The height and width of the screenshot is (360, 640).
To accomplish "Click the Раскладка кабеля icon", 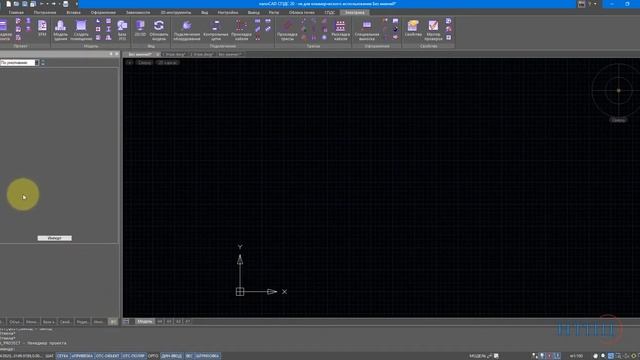I will pyautogui.click(x=340, y=30).
